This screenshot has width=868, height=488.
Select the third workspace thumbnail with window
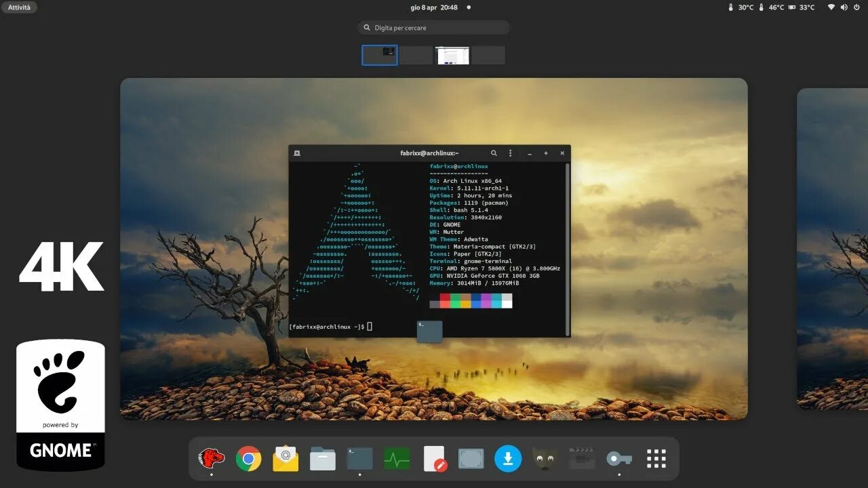452,56
